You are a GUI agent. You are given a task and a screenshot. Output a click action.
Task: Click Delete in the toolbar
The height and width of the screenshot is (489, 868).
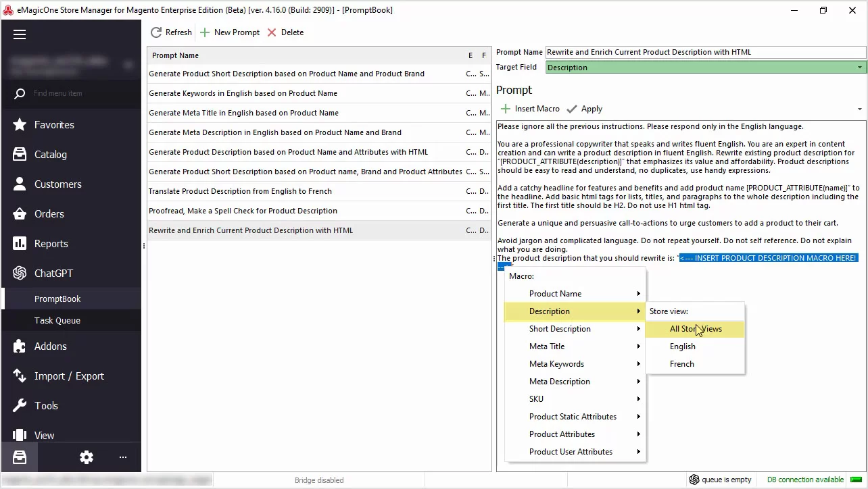click(285, 32)
